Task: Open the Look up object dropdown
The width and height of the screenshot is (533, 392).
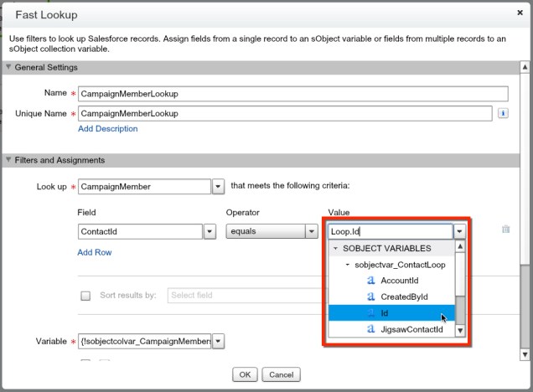Action: [x=217, y=187]
